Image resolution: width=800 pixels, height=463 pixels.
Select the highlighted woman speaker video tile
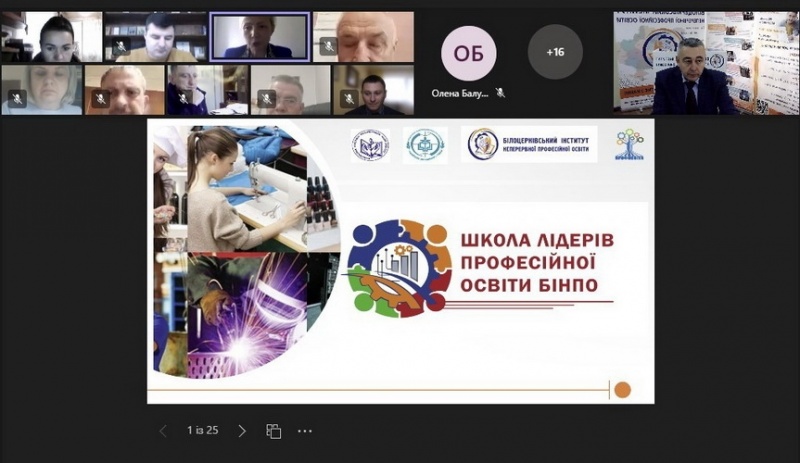point(260,36)
